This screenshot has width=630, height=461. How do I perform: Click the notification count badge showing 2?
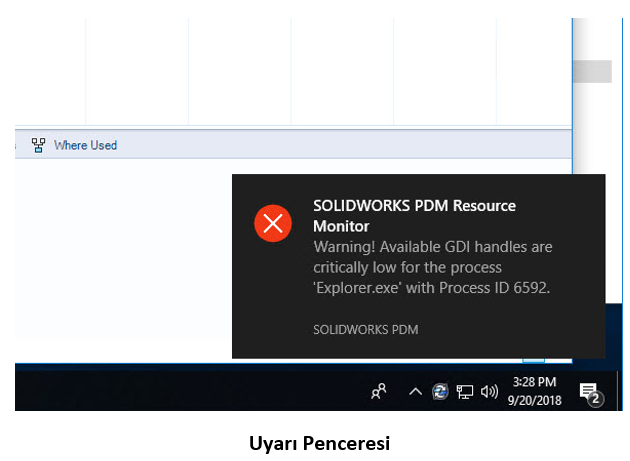coord(595,399)
